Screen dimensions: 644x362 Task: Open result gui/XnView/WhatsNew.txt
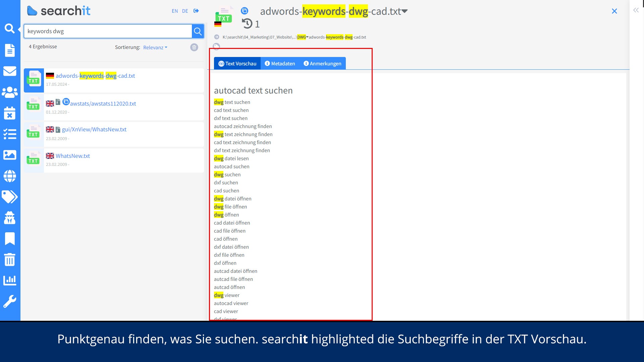tap(94, 129)
